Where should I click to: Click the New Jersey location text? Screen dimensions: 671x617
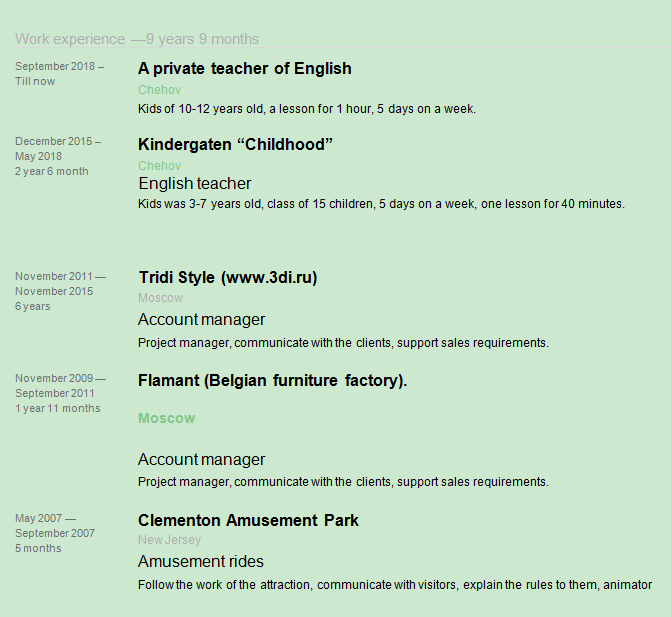169,540
